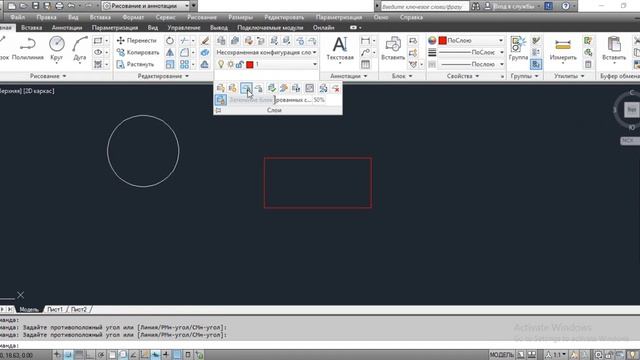Image resolution: width=640 pixels, height=360 pixels.
Task: Select the rotate tool icon
Action: [170, 40]
